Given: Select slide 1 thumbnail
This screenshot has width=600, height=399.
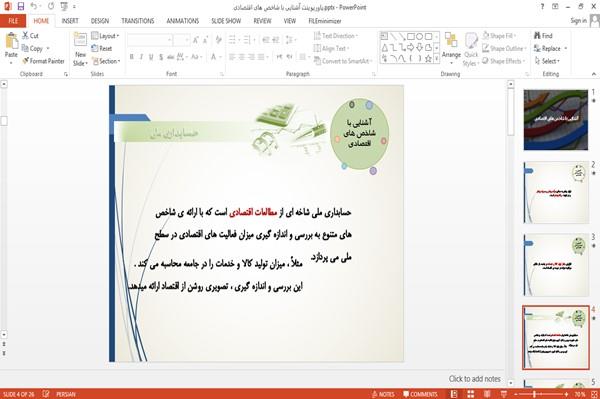Looking at the screenshot, I should 556,120.
